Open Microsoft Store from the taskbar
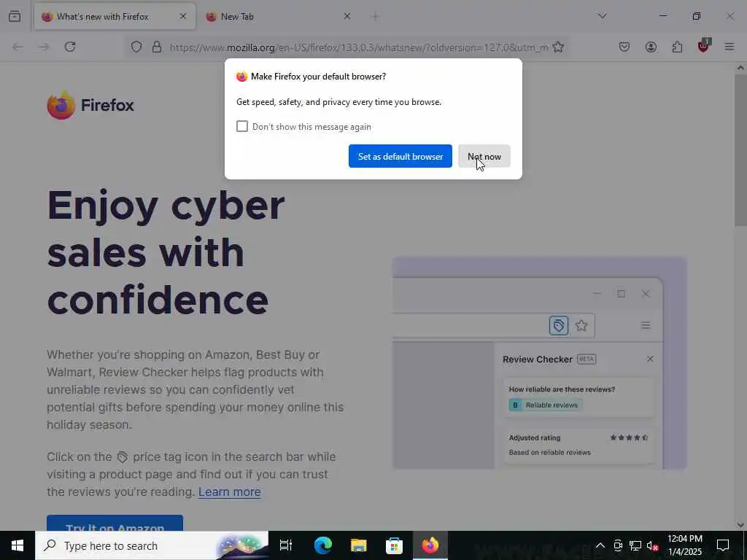The width and height of the screenshot is (747, 560). 394,545
